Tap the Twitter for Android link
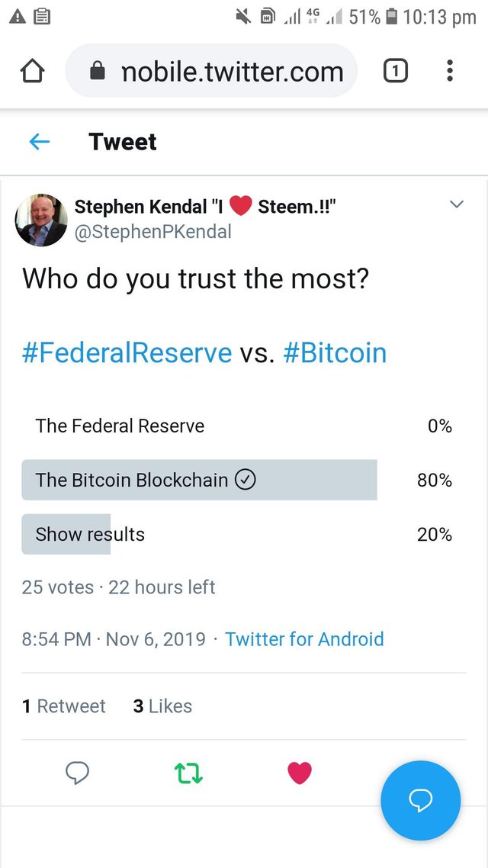This screenshot has width=488, height=868. pyautogui.click(x=304, y=639)
